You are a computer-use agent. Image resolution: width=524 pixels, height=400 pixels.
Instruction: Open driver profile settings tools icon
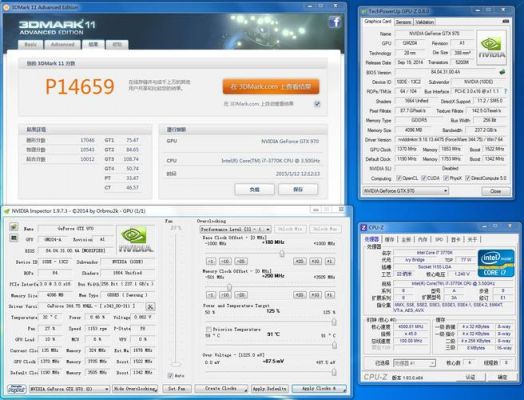tap(150, 306)
